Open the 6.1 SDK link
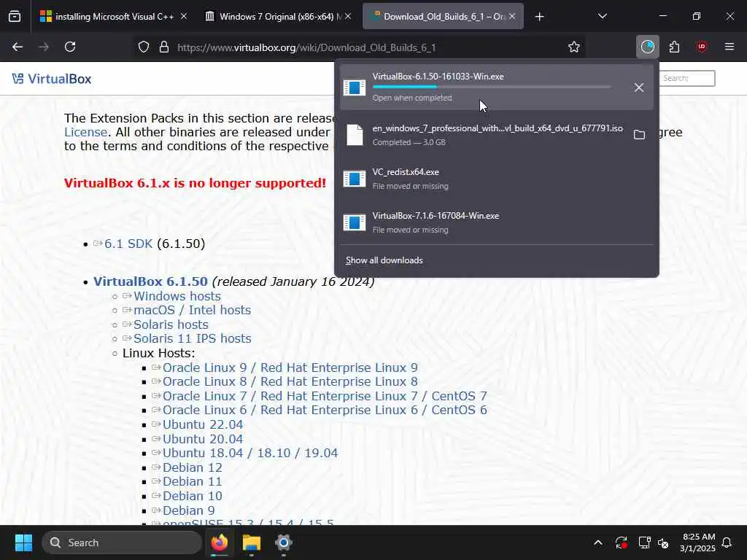 point(128,244)
